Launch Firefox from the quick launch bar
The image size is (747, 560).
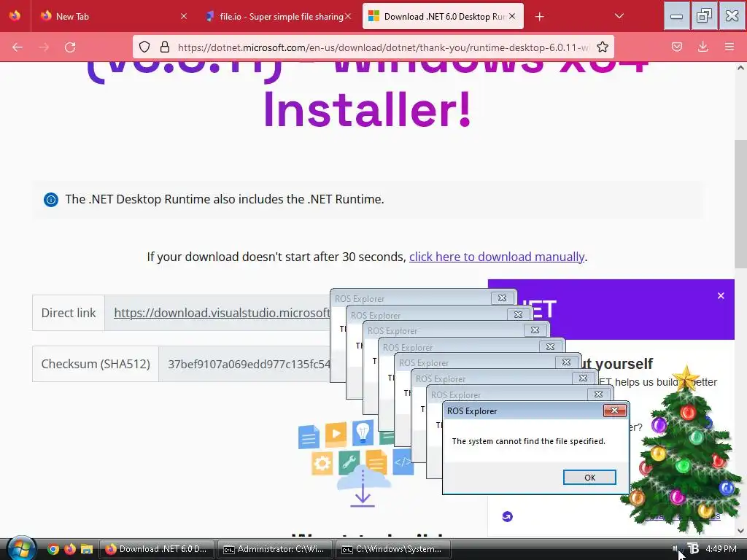(70, 549)
